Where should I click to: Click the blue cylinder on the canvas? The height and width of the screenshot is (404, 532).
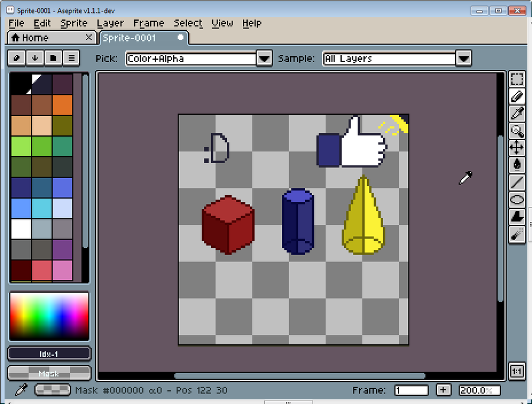click(298, 221)
